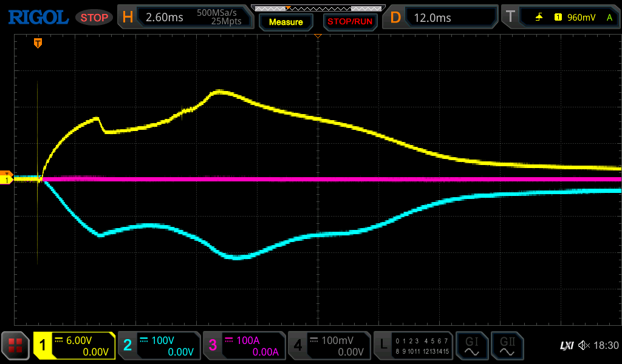Open trigger settings showing 960mV
Viewport: 622px width, 364px height.
(x=559, y=18)
